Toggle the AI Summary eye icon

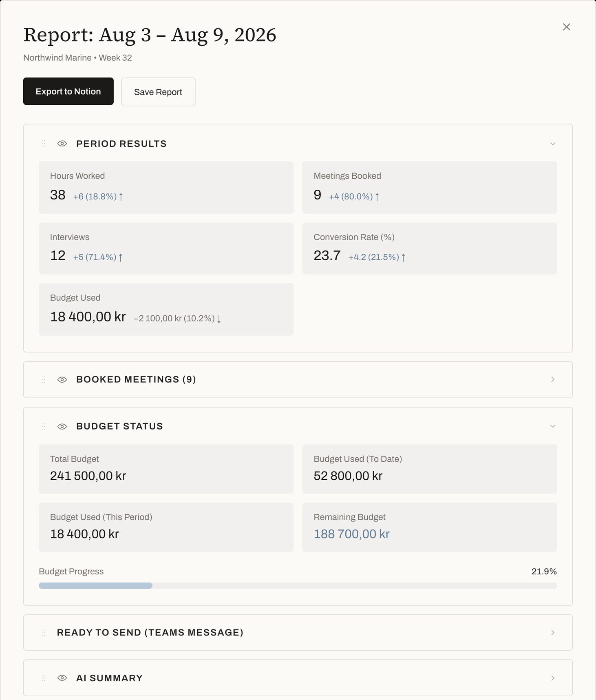pyautogui.click(x=62, y=678)
